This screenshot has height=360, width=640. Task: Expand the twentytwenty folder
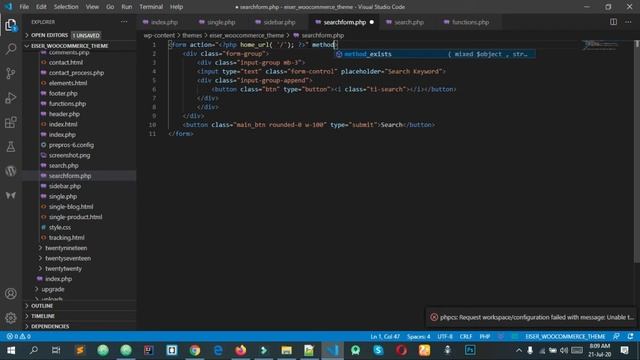coord(63,269)
